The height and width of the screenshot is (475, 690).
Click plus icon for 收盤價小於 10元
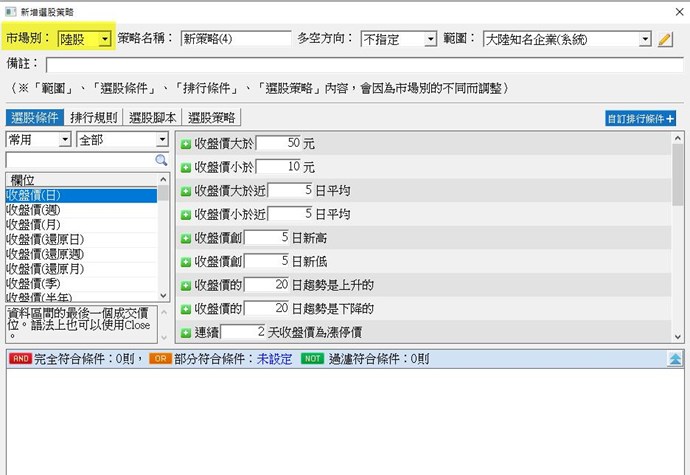point(186,167)
